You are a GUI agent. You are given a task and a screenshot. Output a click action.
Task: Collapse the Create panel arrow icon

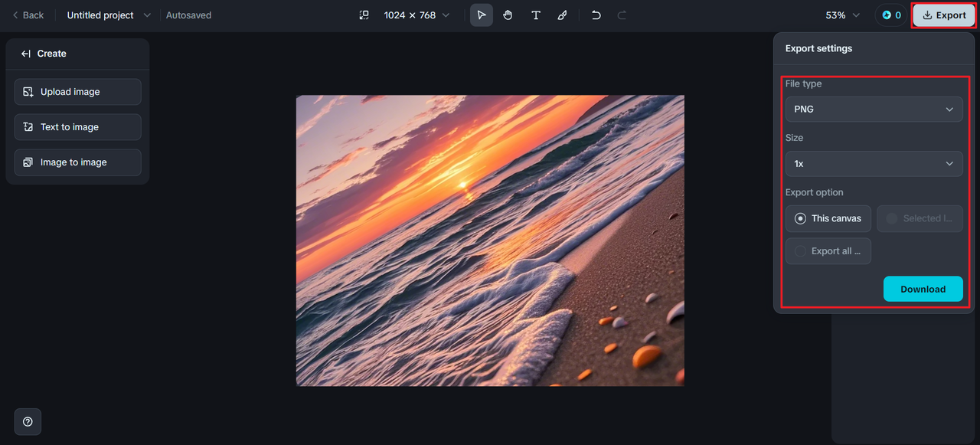click(25, 54)
